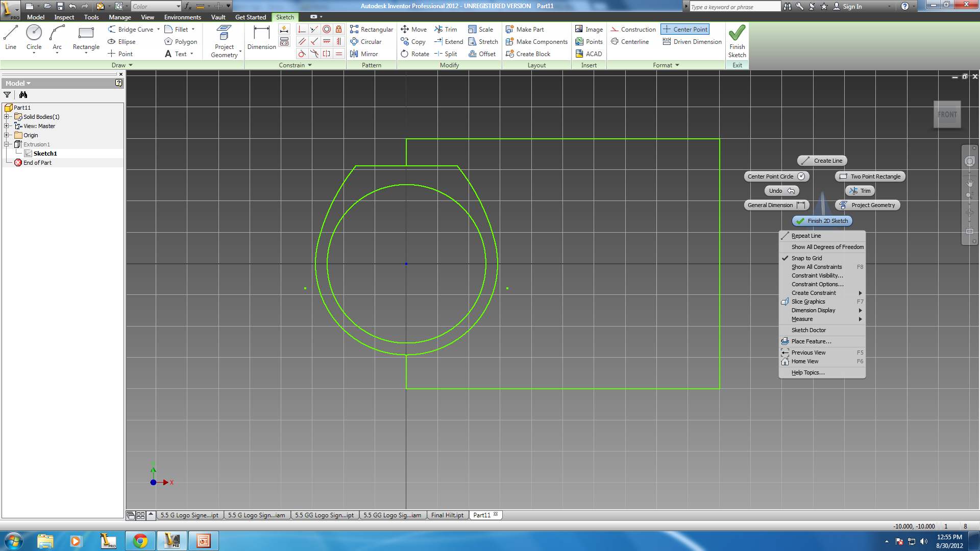Open the Find (binoculars) in browser
980x551 pixels.
[23, 94]
